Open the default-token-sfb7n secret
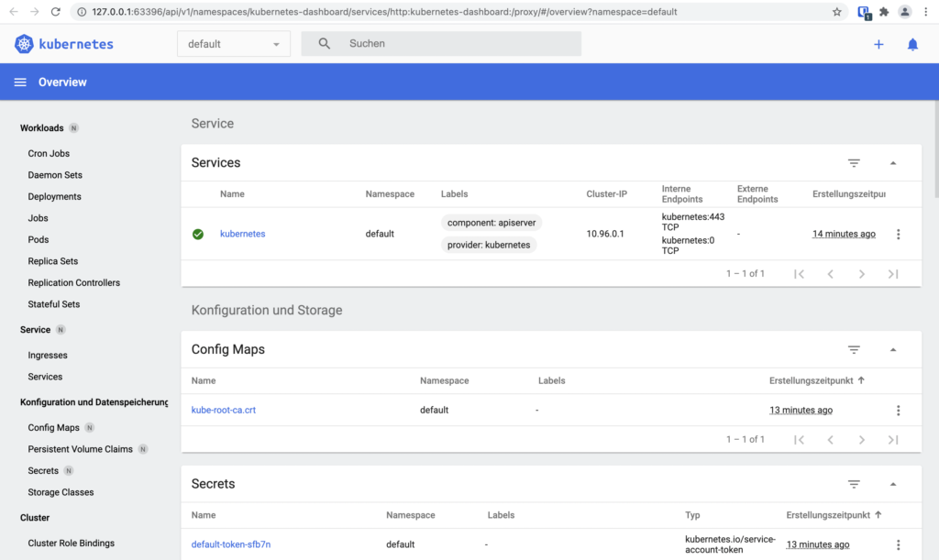Image resolution: width=939 pixels, height=560 pixels. click(230, 544)
